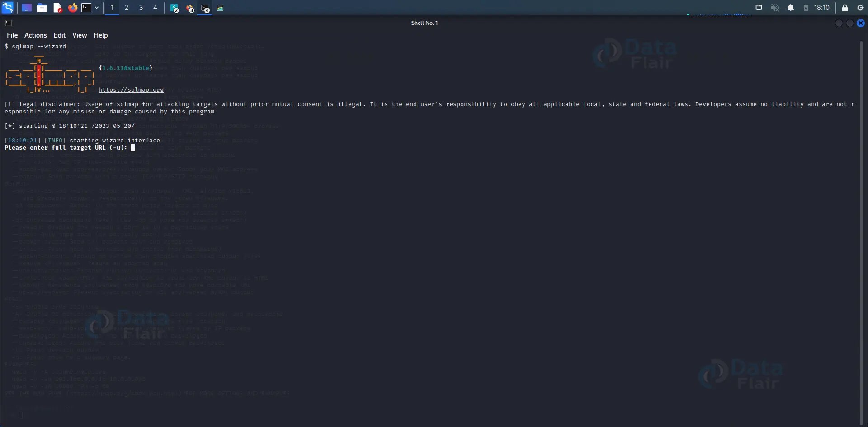
Task: Launch Firefox from the panel
Action: tap(73, 8)
